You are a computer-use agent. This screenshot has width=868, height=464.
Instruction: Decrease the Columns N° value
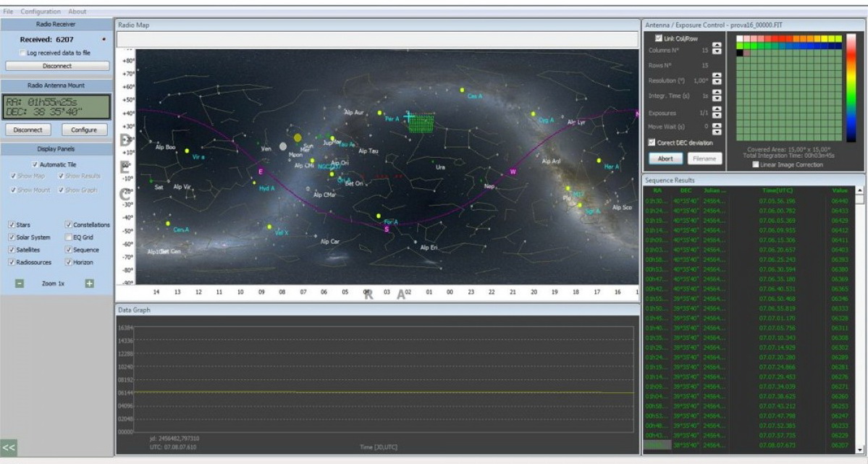[x=717, y=51]
